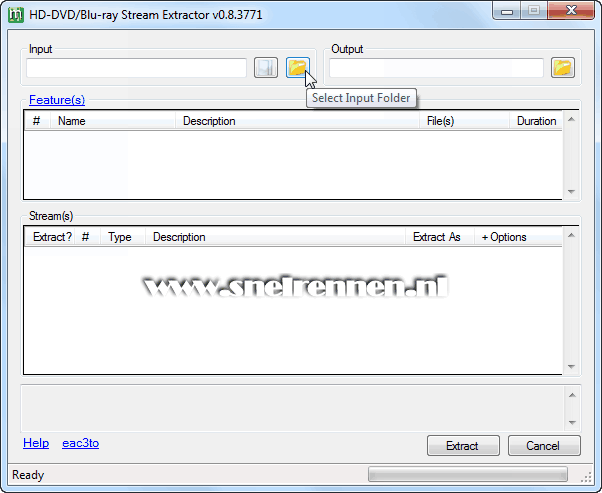The image size is (602, 493).
Task: Click the Cancel button
Action: pos(544,446)
